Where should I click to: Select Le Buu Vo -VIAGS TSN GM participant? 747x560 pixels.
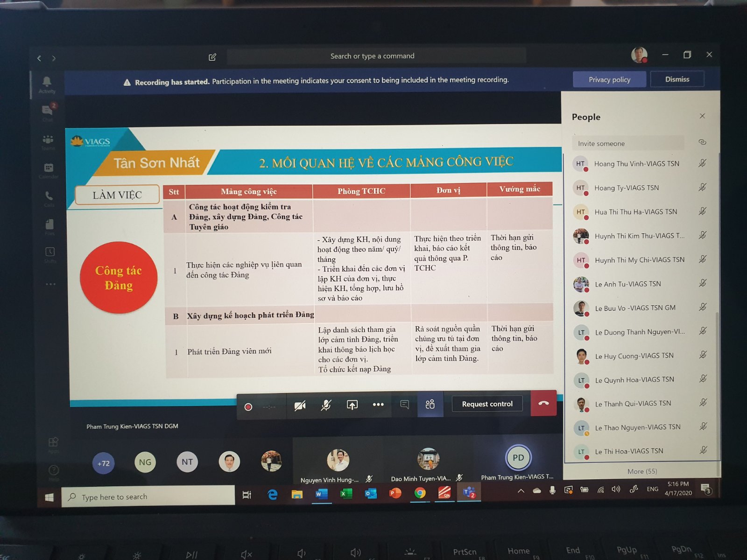click(x=641, y=308)
